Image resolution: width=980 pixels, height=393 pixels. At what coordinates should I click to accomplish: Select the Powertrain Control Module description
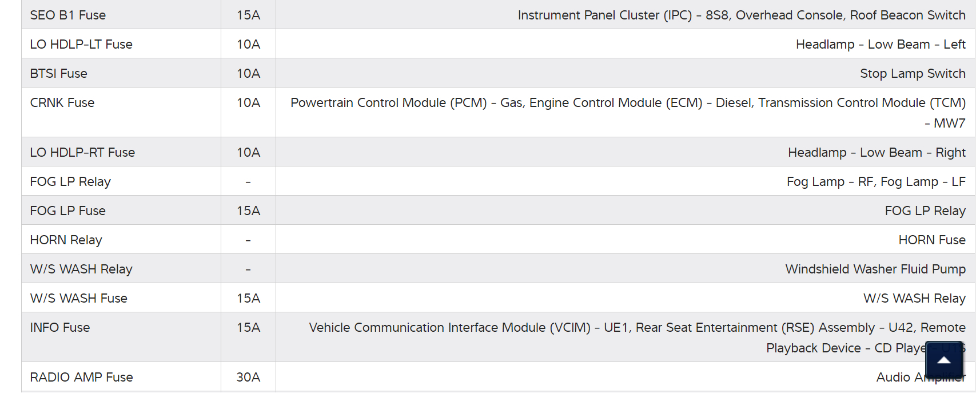click(628, 103)
